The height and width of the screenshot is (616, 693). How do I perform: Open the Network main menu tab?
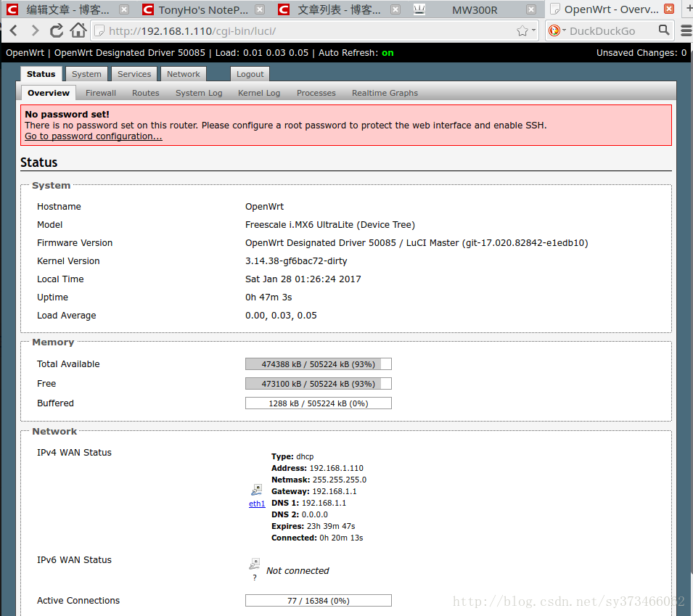coord(184,74)
